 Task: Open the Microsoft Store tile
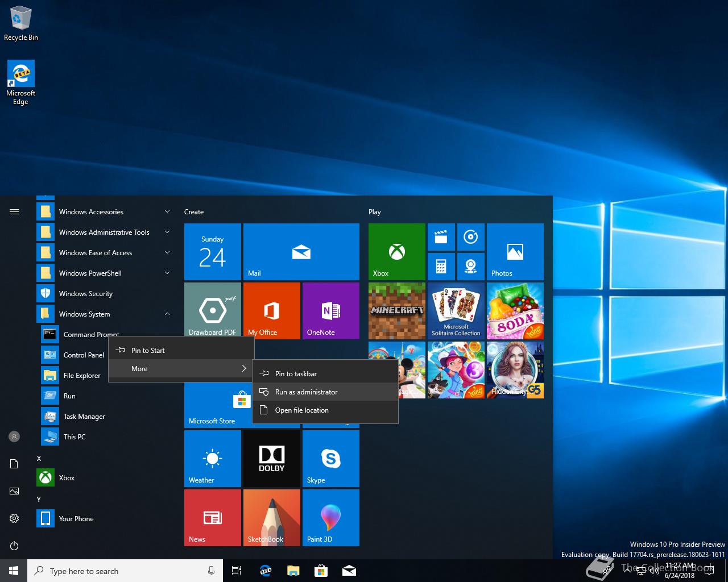tap(218, 405)
